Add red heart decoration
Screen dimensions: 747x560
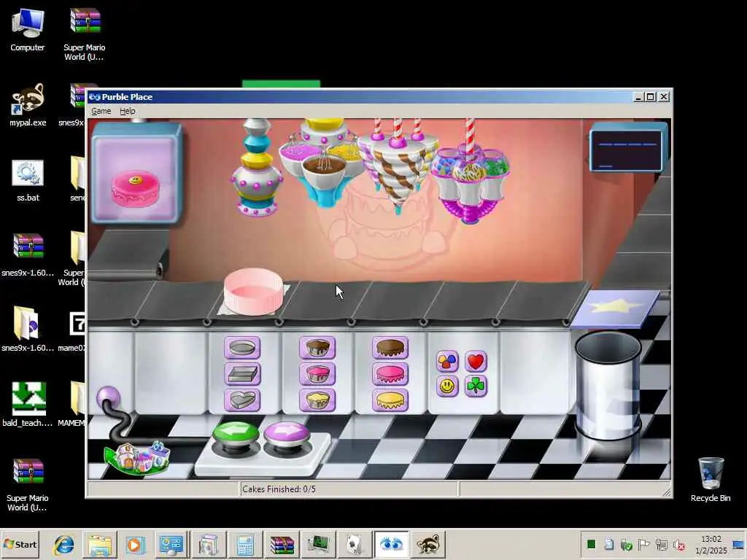(x=476, y=362)
